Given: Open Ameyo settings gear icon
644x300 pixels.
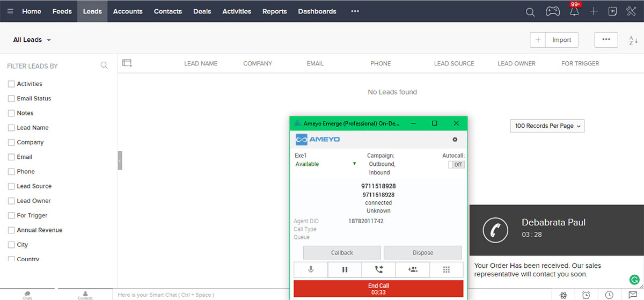Looking at the screenshot, I should (455, 140).
